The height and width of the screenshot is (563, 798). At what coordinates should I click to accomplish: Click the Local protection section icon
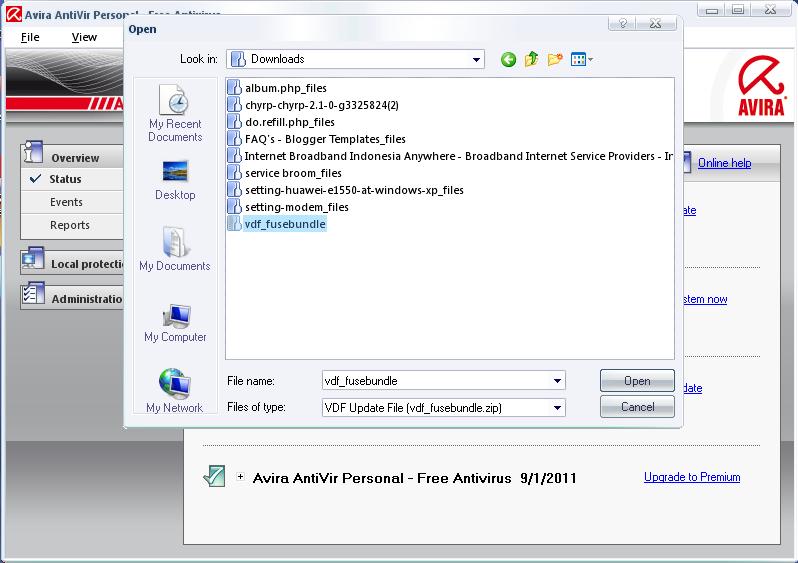[x=33, y=260]
